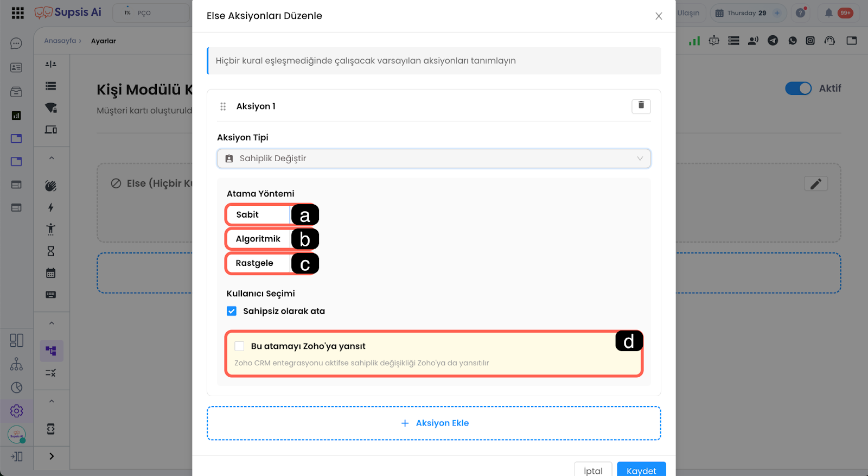Select the Rastgele assignment method
Image resolution: width=868 pixels, height=476 pixels.
tap(255, 263)
